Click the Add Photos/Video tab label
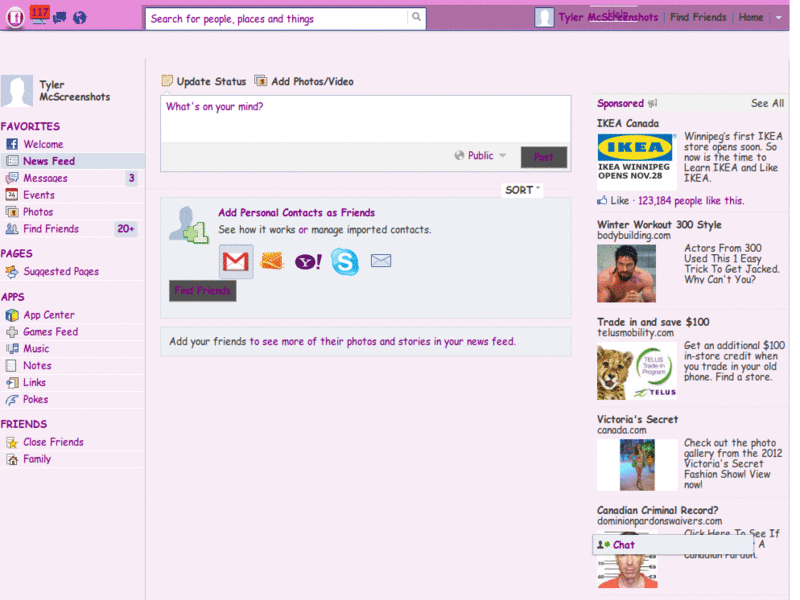 coord(312,81)
